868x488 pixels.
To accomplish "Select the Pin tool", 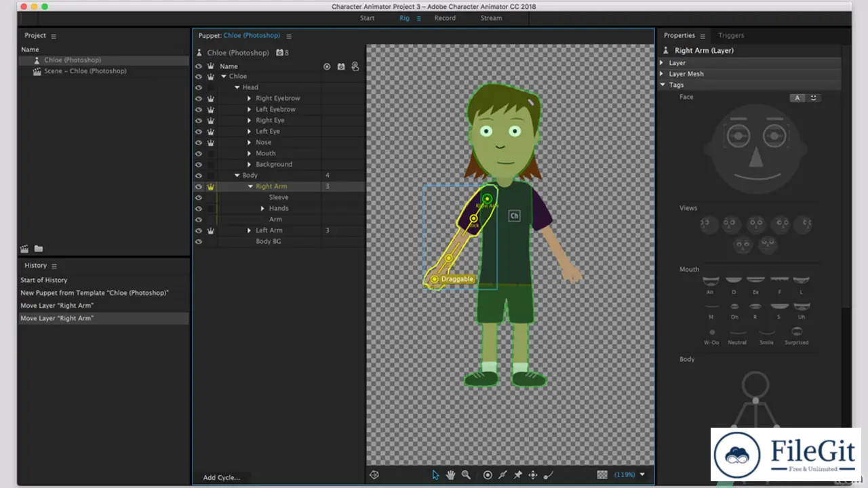I will coord(518,475).
